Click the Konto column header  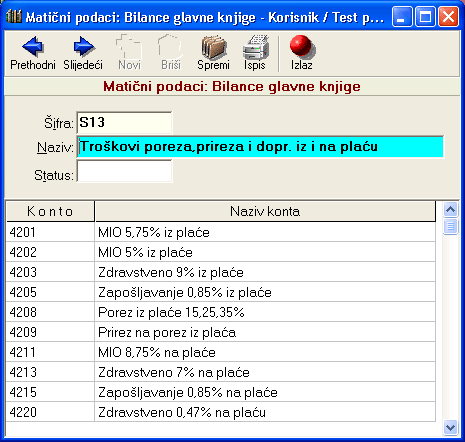[50, 211]
